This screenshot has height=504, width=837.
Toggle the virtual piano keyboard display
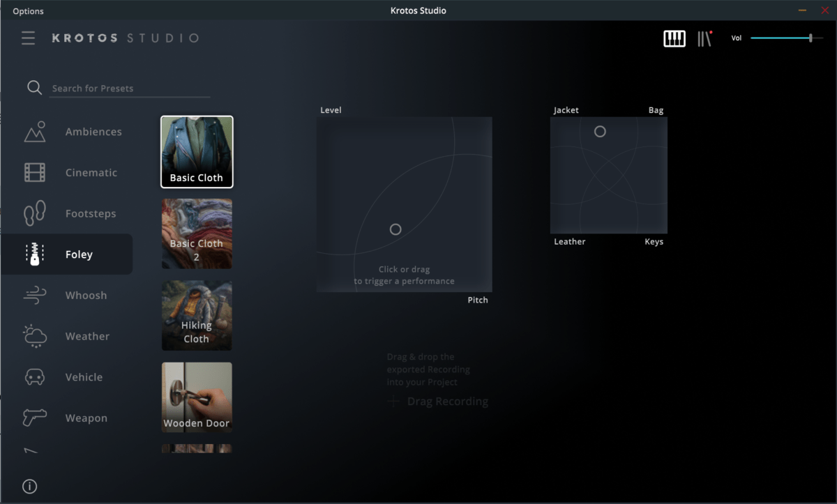pos(674,38)
